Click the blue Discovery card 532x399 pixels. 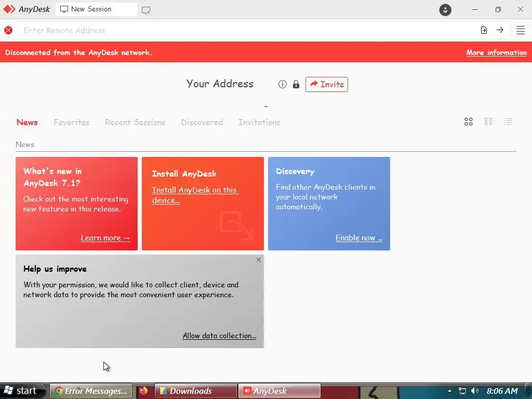(x=329, y=204)
